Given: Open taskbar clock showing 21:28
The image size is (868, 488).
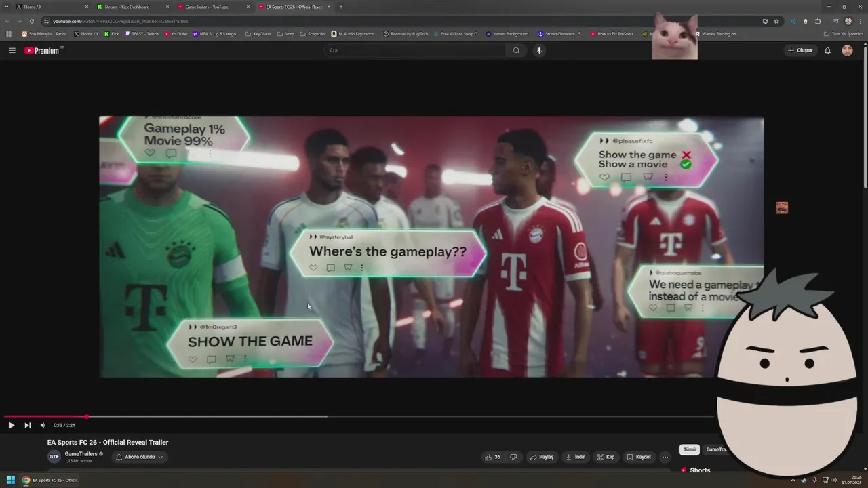Looking at the screenshot, I should point(852,480).
